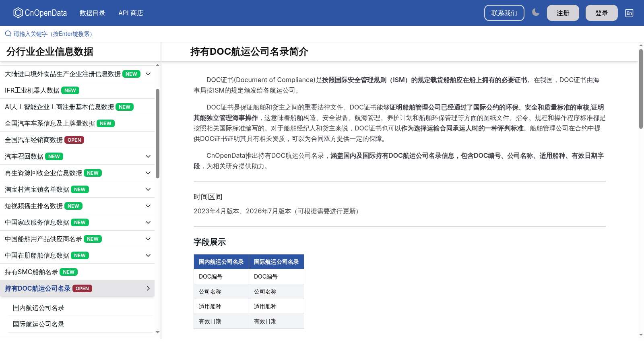This screenshot has width=644, height=345.
Task: Open 全国汽车经销商数据 item
Action: click(x=77, y=140)
